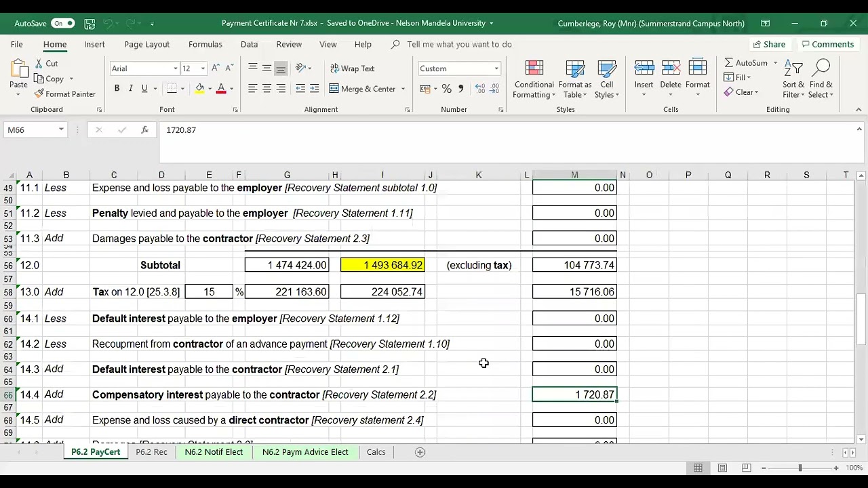Click Tell me what you want to do
Viewport: 868px width, 488px height.
click(459, 44)
